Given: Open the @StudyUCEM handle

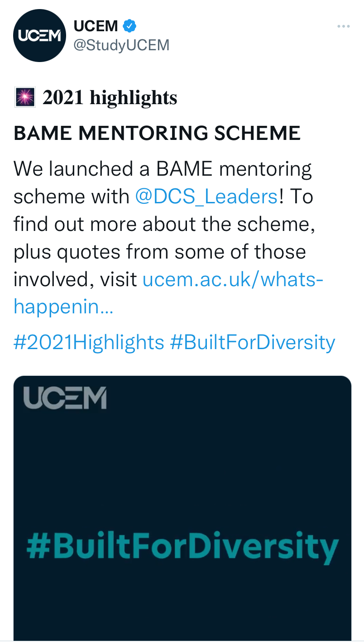Looking at the screenshot, I should point(121,45).
